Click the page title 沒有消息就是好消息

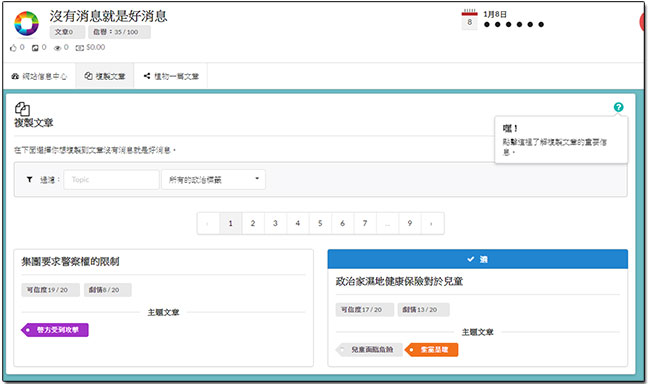108,16
